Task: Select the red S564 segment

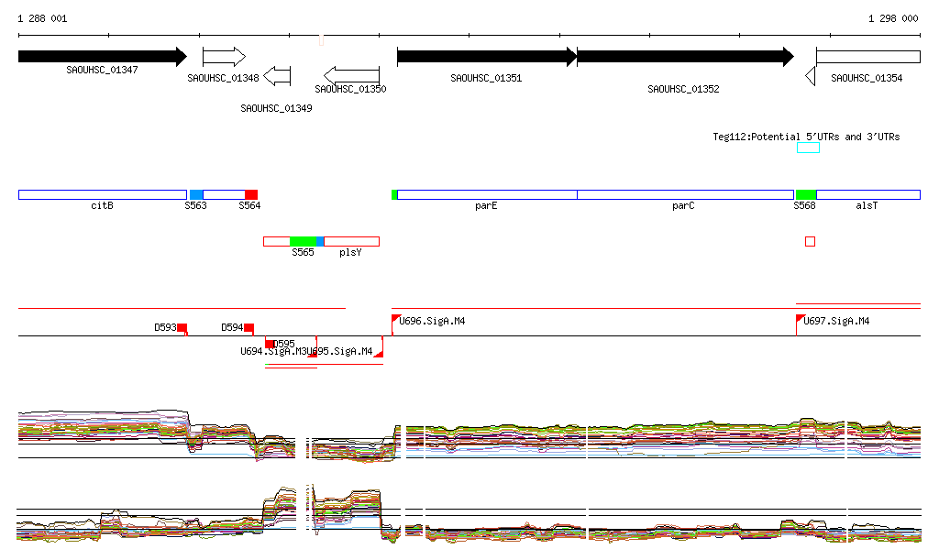Action: [251, 195]
